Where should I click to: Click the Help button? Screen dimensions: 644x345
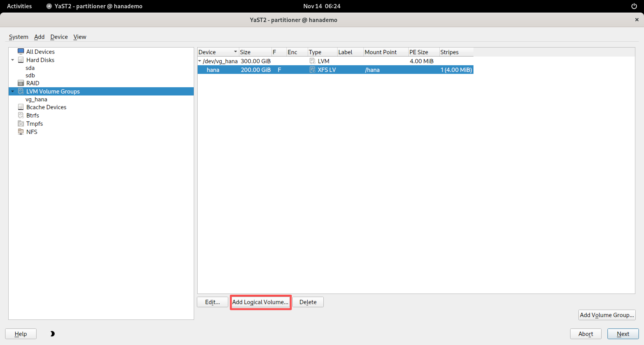[x=21, y=334]
